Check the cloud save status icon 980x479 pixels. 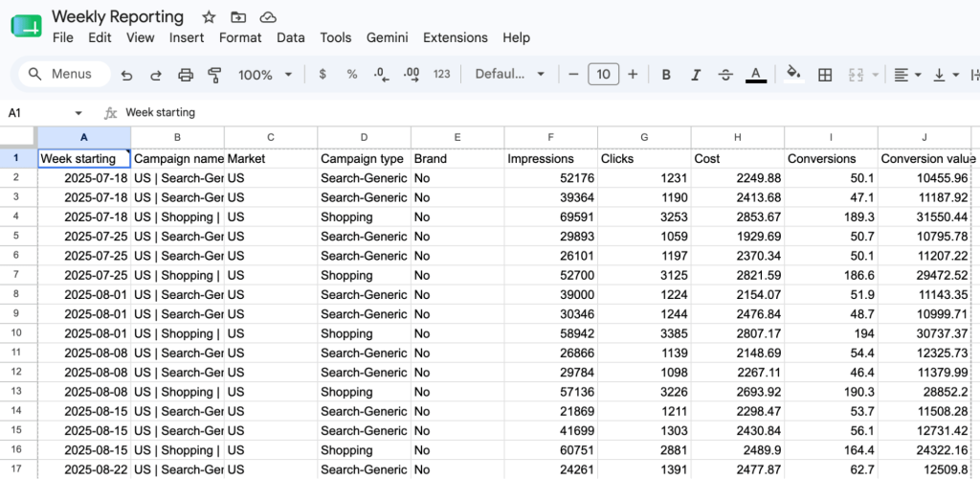click(x=268, y=17)
